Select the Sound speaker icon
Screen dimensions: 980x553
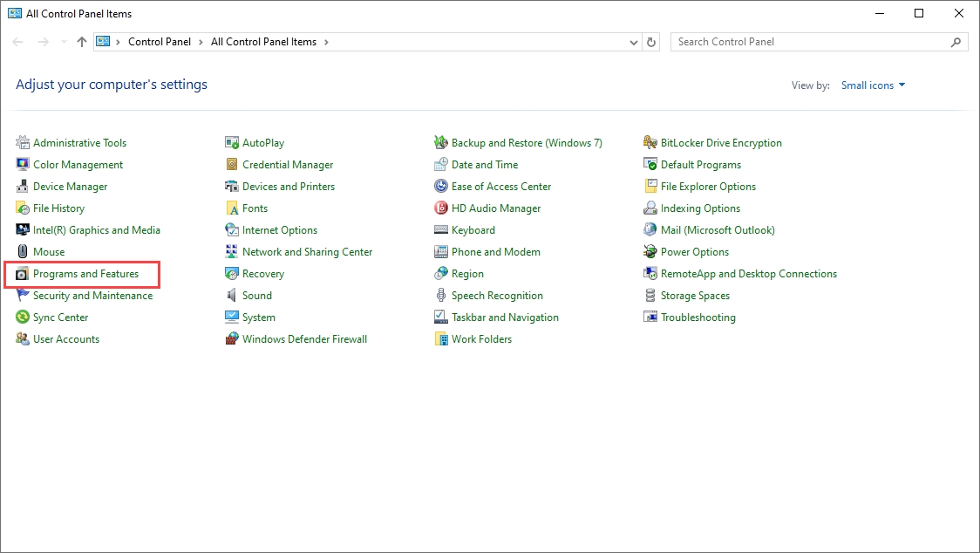232,296
